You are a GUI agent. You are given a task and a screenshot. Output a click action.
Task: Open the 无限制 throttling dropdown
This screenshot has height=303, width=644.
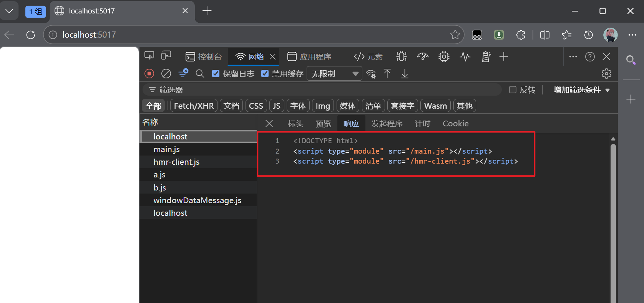pyautogui.click(x=334, y=74)
